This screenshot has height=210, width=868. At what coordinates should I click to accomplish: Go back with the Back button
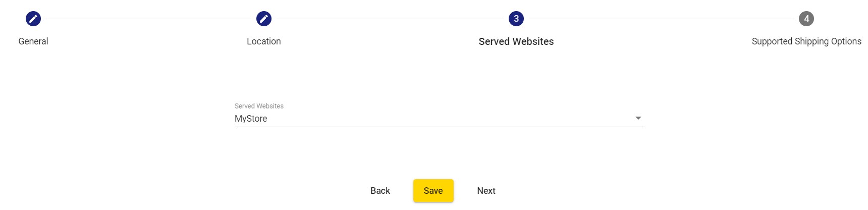point(380,191)
